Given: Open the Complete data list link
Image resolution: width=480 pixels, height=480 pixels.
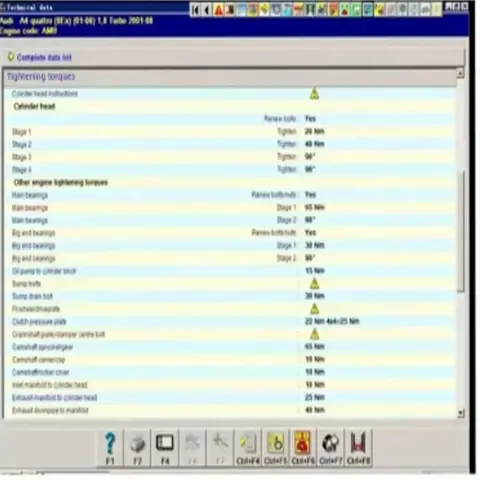Looking at the screenshot, I should pos(44,58).
